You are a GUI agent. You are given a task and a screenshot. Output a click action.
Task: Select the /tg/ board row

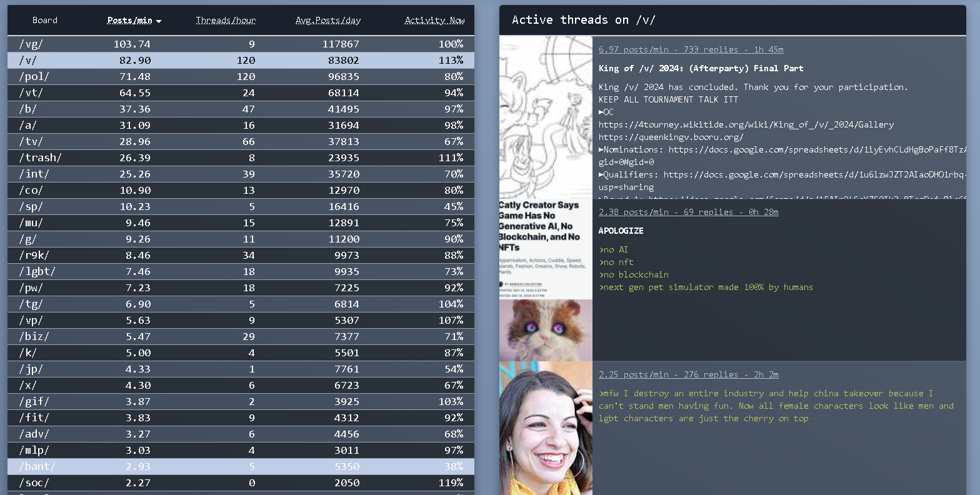[241, 304]
